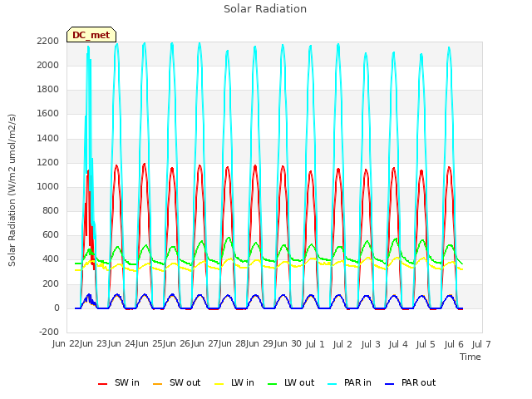Click the Jul 1 x-axis date label
This screenshot has width=532, height=399.
point(315,344)
